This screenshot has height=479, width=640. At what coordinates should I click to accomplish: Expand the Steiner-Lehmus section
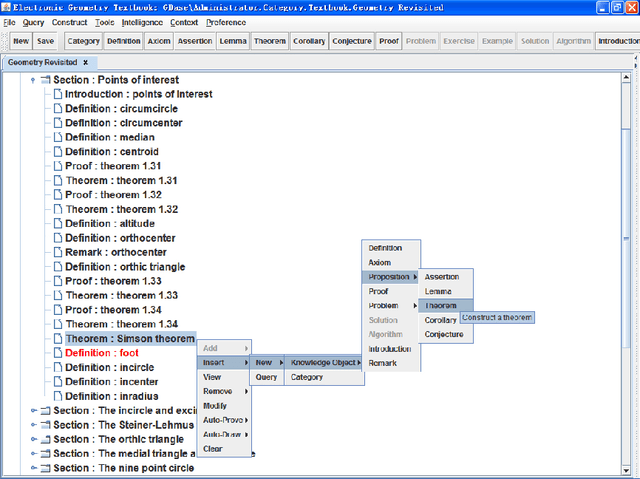click(x=33, y=425)
